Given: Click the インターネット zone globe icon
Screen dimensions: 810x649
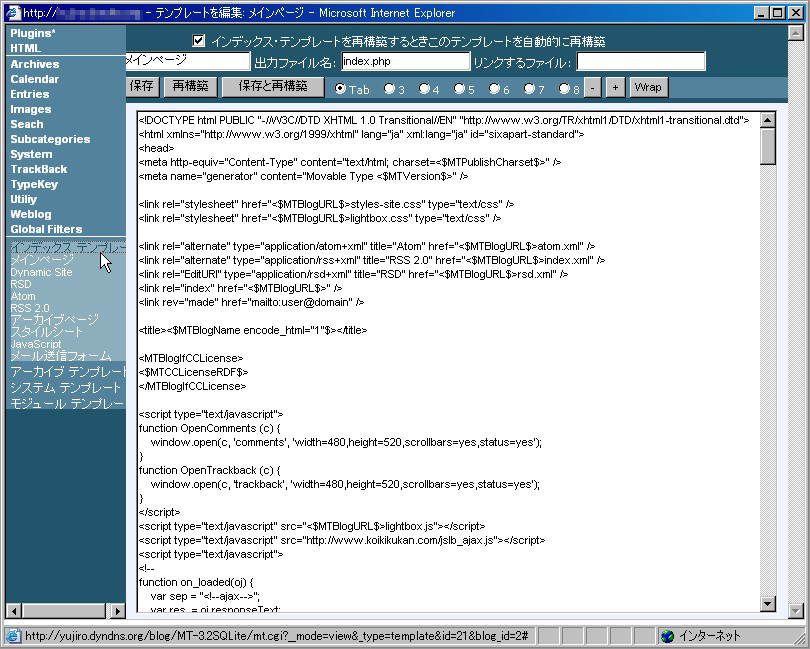Looking at the screenshot, I should (x=667, y=636).
